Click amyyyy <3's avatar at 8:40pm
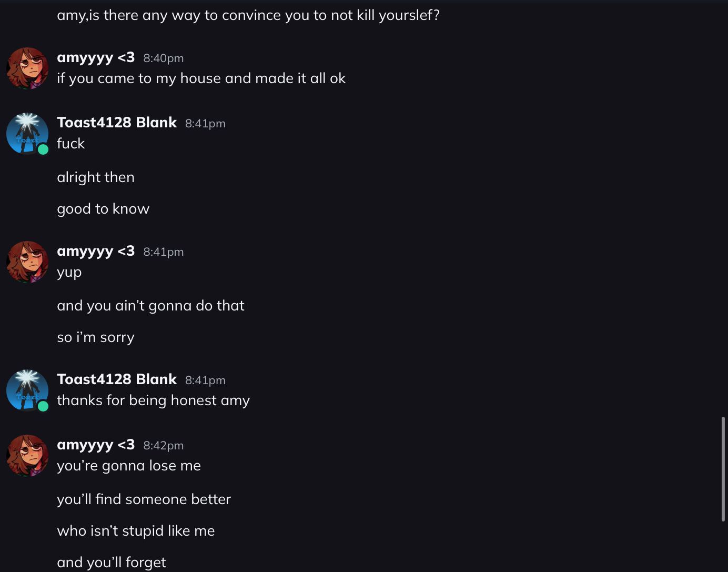Viewport: 728px width, 572px height. pyautogui.click(x=27, y=68)
